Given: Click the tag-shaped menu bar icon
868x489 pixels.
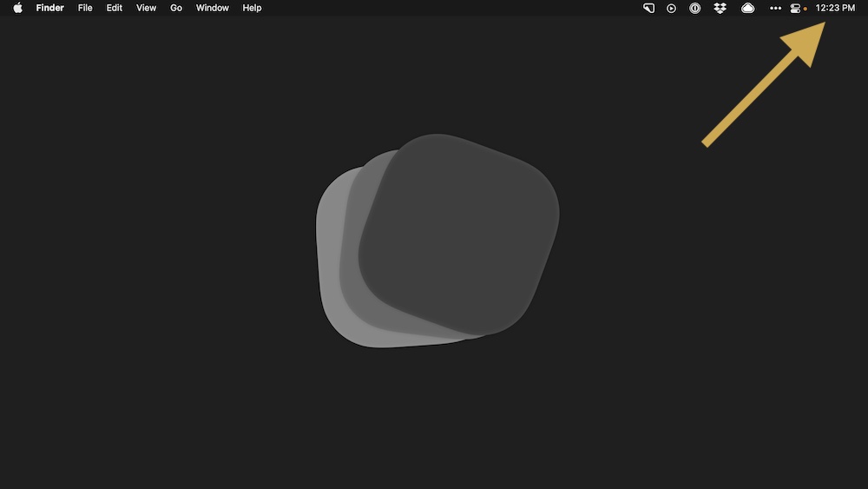Looking at the screenshot, I should 648,8.
